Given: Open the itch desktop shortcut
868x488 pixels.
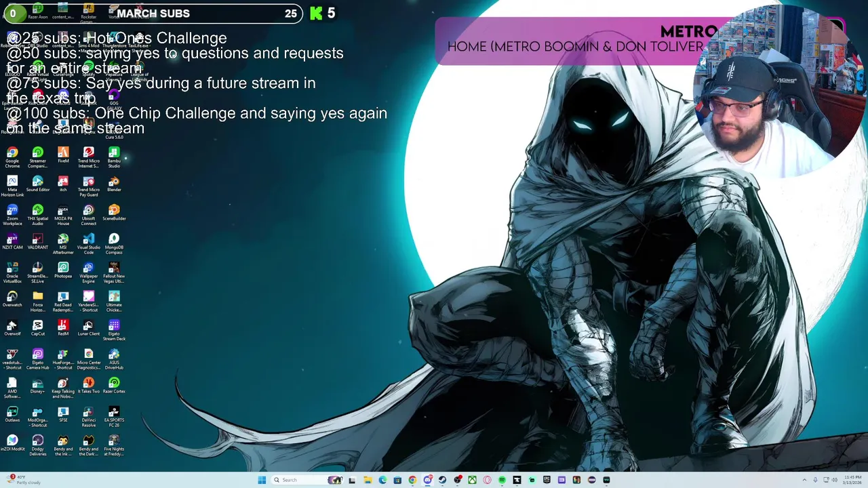Looking at the screenshot, I should (x=63, y=184).
